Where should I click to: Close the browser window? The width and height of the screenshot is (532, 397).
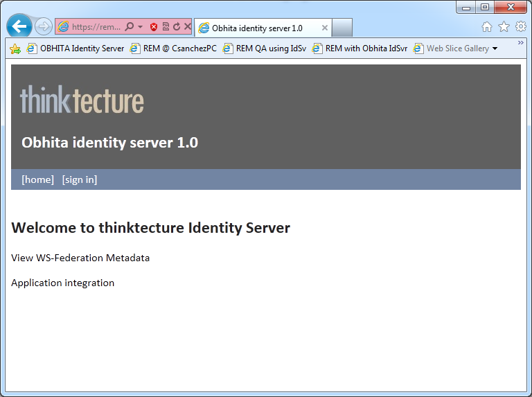point(511,7)
